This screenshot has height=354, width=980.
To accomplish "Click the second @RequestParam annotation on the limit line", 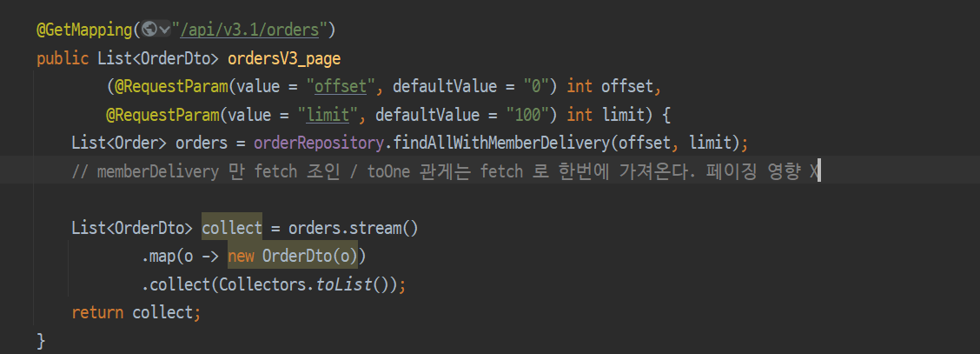I will click(x=162, y=115).
